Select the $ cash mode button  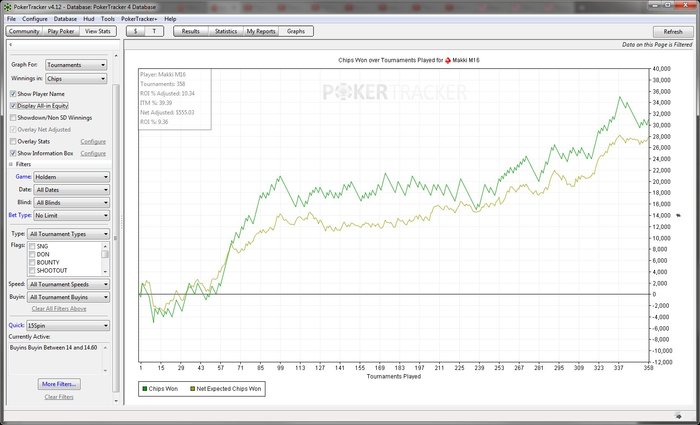(136, 32)
